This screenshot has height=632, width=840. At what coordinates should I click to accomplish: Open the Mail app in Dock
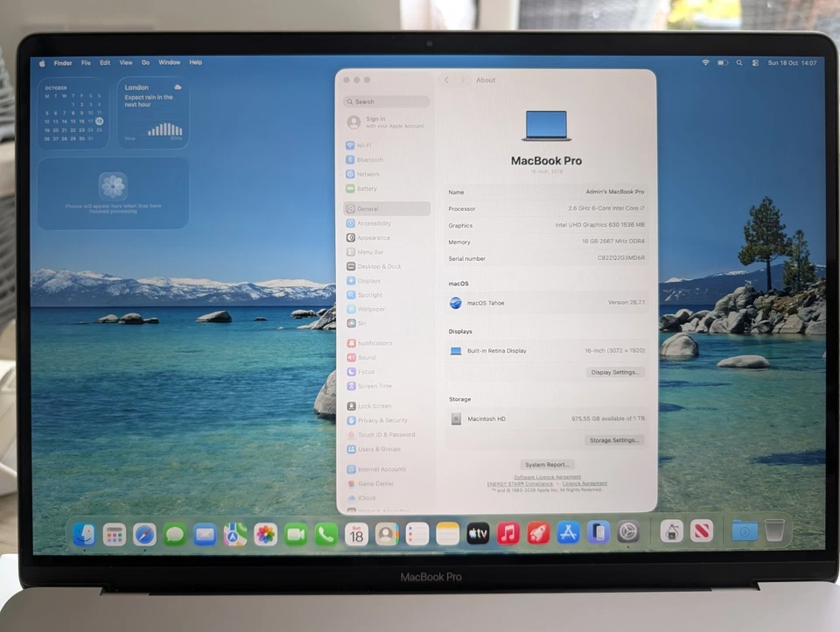coord(205,534)
